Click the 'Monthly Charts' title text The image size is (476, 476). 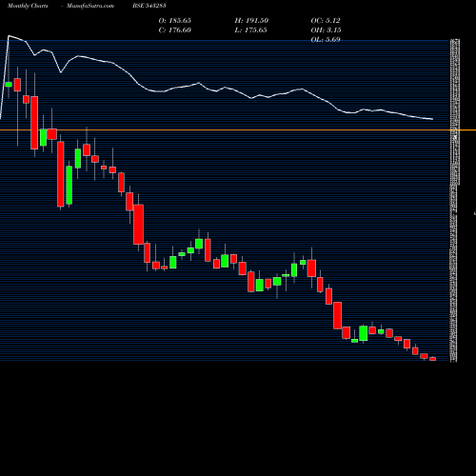click(x=28, y=6)
